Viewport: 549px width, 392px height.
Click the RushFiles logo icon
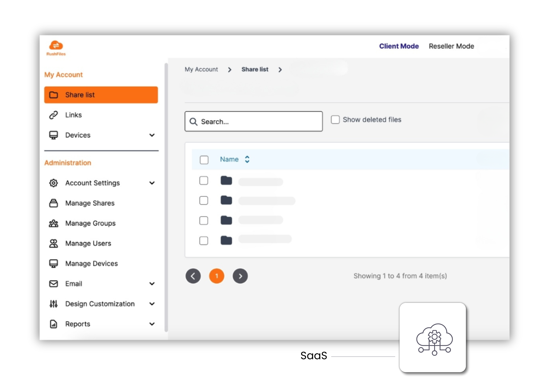click(x=56, y=45)
